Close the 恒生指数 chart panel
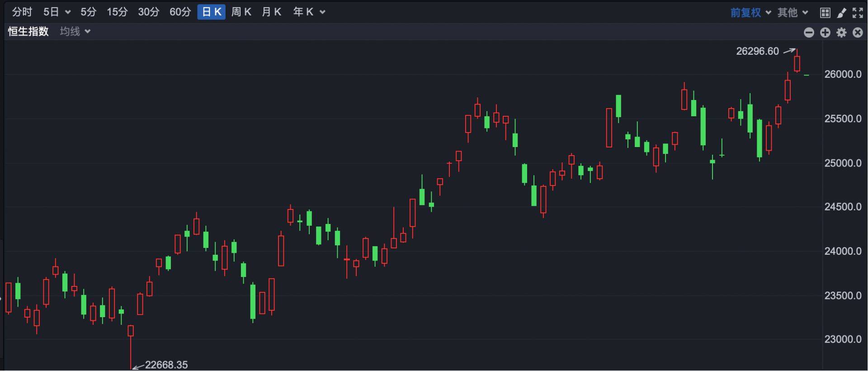Image resolution: width=868 pixels, height=371 pixels. (x=858, y=33)
